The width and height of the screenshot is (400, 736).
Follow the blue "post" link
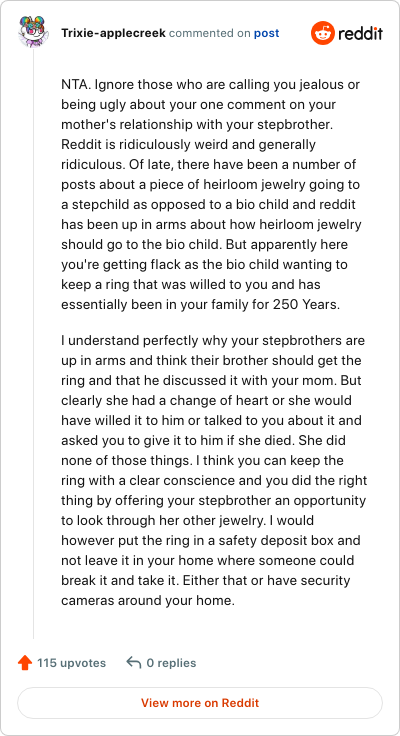[x=267, y=33]
